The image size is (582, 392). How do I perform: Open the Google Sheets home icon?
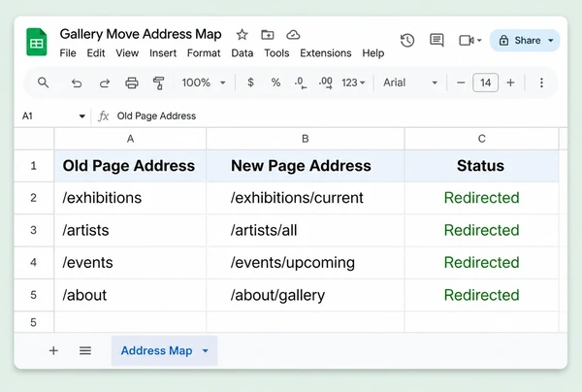(x=37, y=42)
